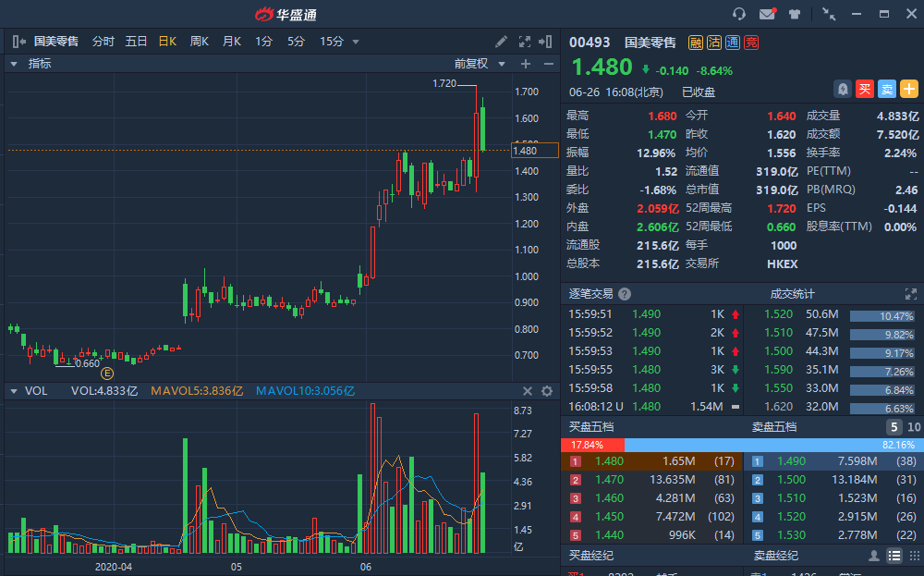Click the red 买 buy button
Viewport: 924px width, 576px height.
[x=865, y=89]
